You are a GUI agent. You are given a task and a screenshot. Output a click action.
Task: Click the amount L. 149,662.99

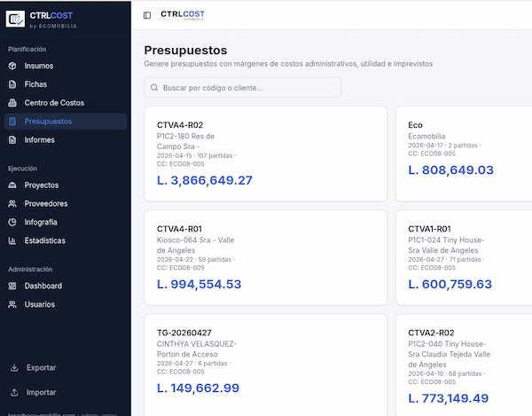[x=198, y=389]
